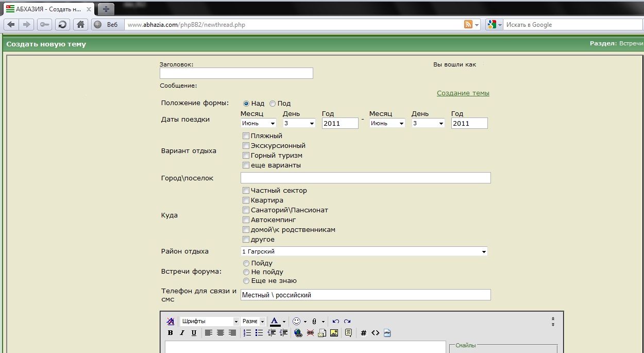
Task: Go to the browser home page
Action: pyautogui.click(x=80, y=24)
